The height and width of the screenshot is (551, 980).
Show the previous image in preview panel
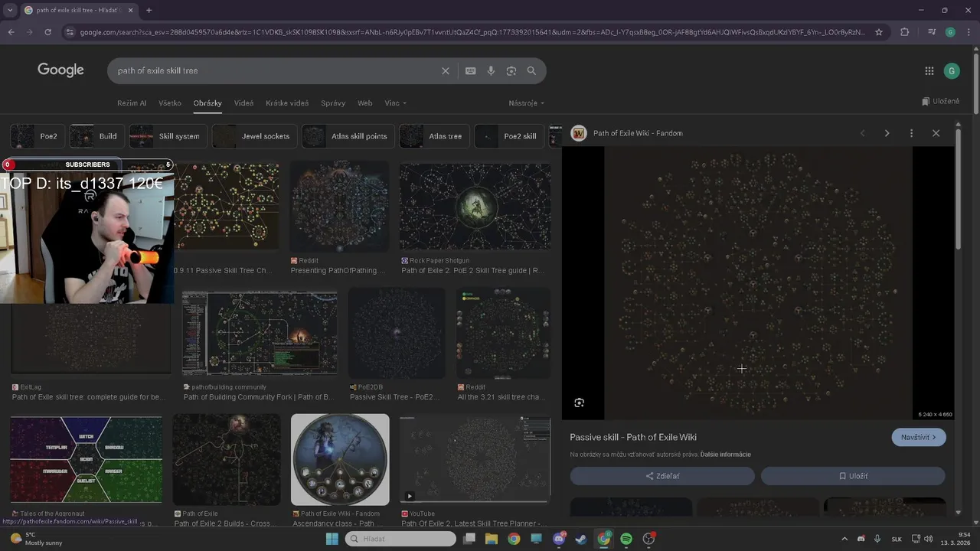tap(863, 133)
